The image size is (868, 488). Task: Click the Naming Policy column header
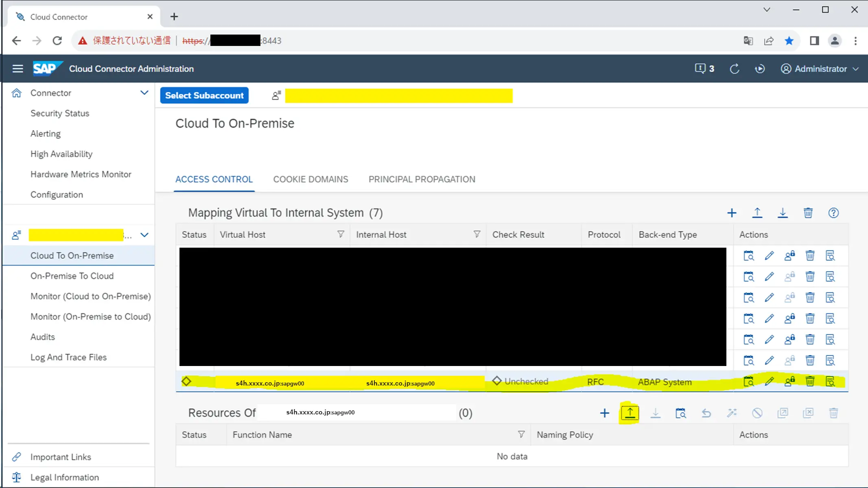[x=565, y=435]
